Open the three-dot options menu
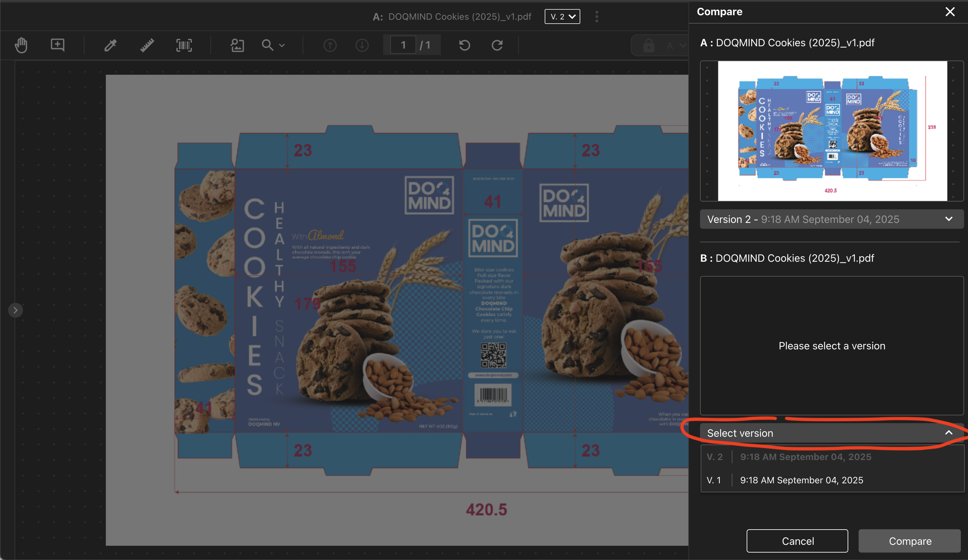This screenshot has height=560, width=968. (597, 16)
